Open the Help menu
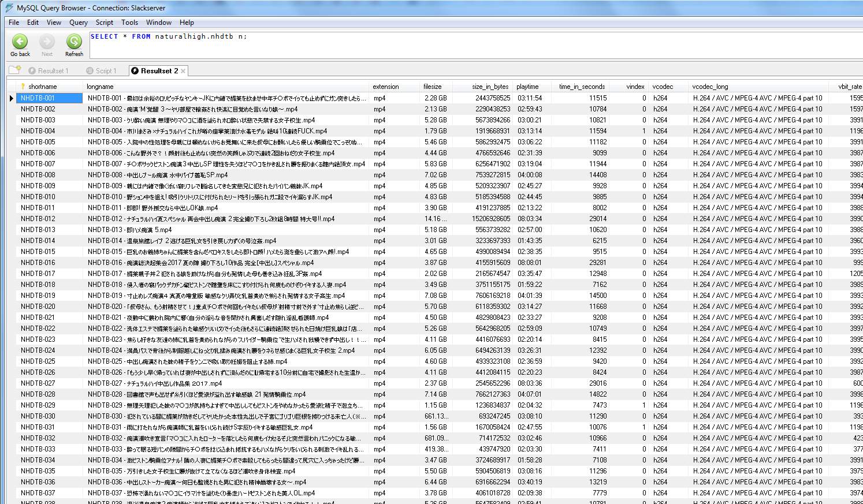The width and height of the screenshot is (863, 504). tap(187, 23)
